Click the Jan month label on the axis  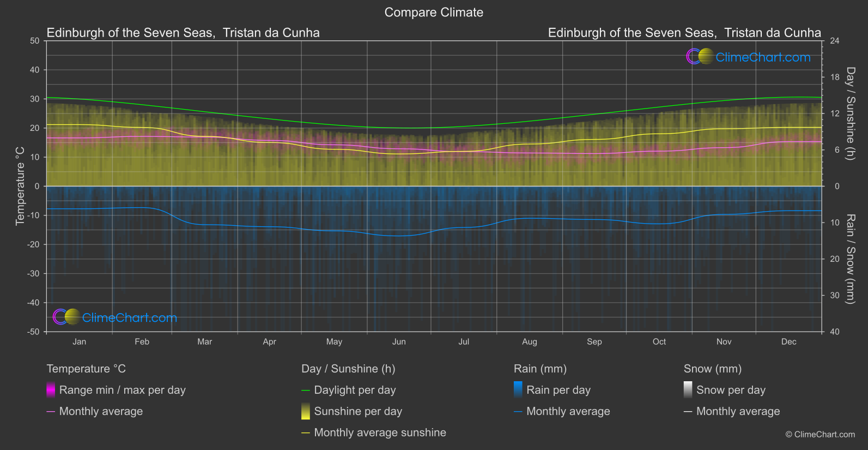80,341
